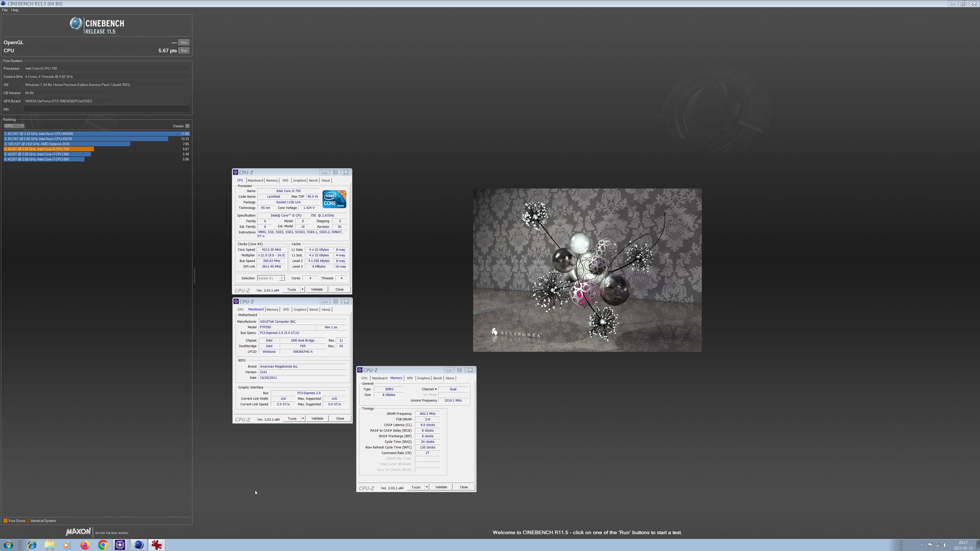Open the network signal tray icon

click(938, 545)
